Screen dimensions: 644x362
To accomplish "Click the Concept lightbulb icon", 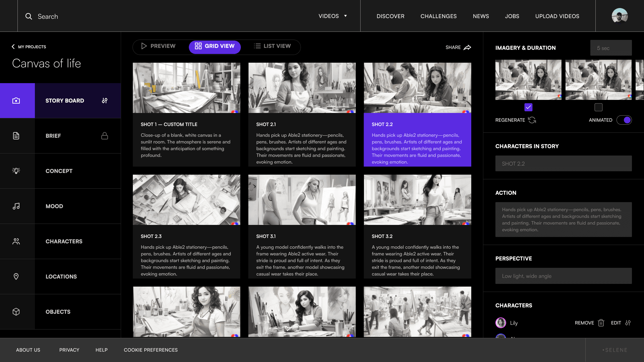I will (16, 171).
